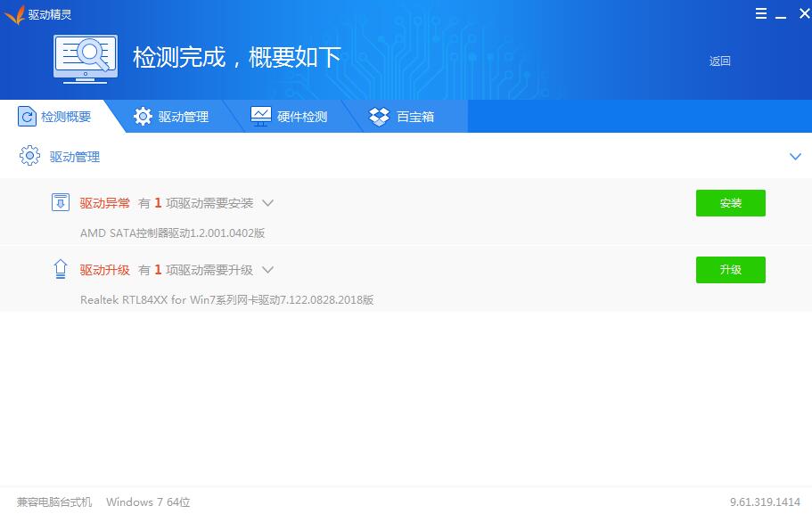This screenshot has height=514, width=812.
Task: Expand the 项驱动需要升级 dropdown arrow
Action: [267, 270]
